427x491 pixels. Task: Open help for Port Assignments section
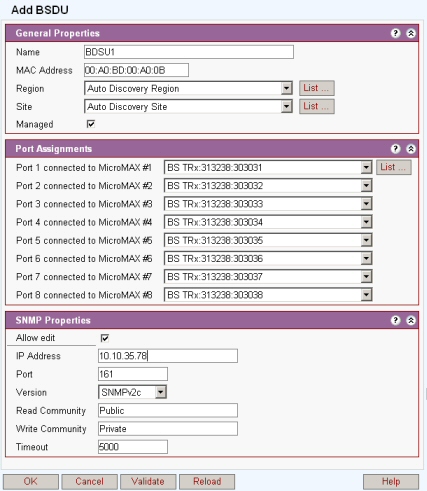click(x=395, y=149)
